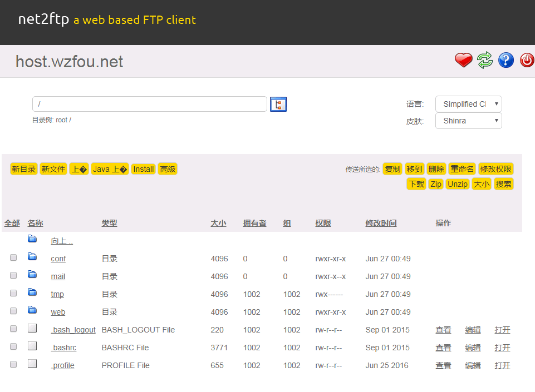Click the 下载 download button
The image size is (535, 392).
pos(416,184)
